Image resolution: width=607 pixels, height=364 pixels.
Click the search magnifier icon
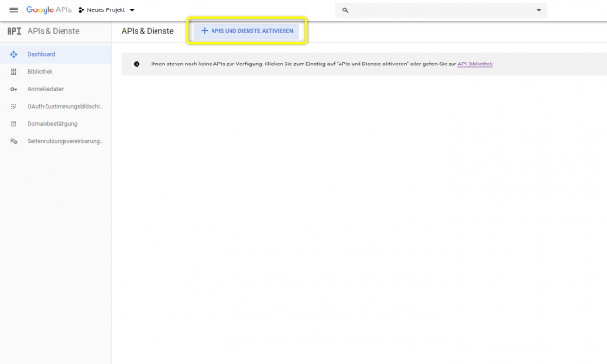[345, 10]
